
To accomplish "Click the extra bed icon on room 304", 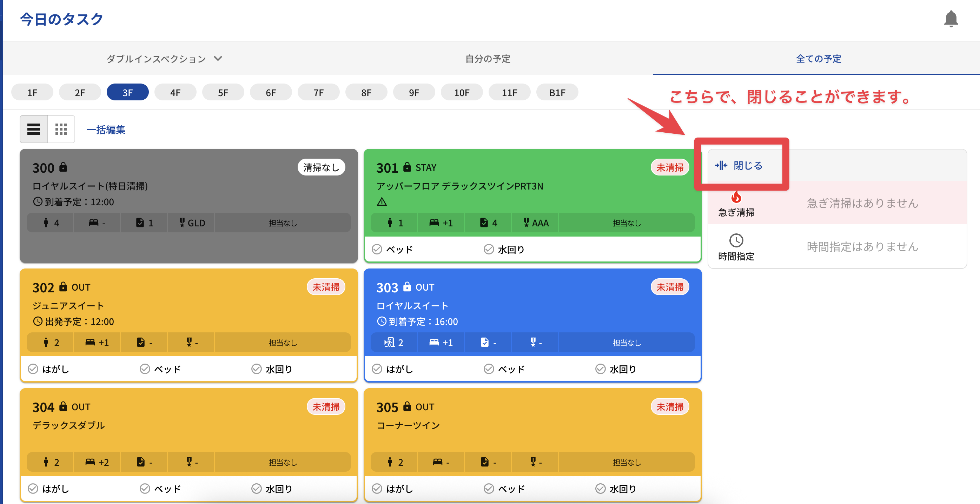I will click(90, 462).
